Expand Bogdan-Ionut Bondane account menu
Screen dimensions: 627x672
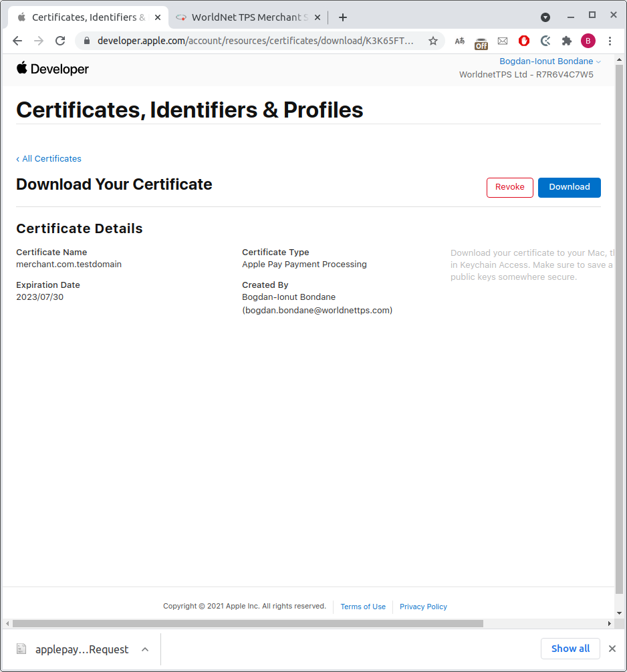pyautogui.click(x=549, y=61)
